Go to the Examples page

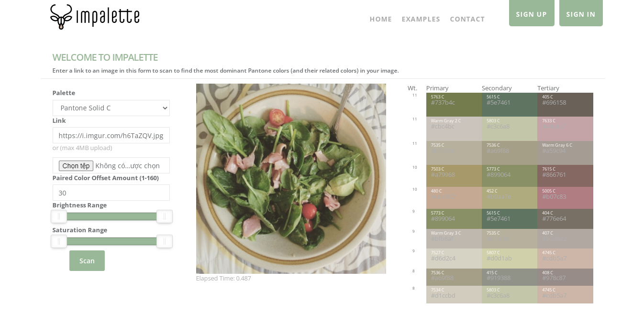pos(421,19)
